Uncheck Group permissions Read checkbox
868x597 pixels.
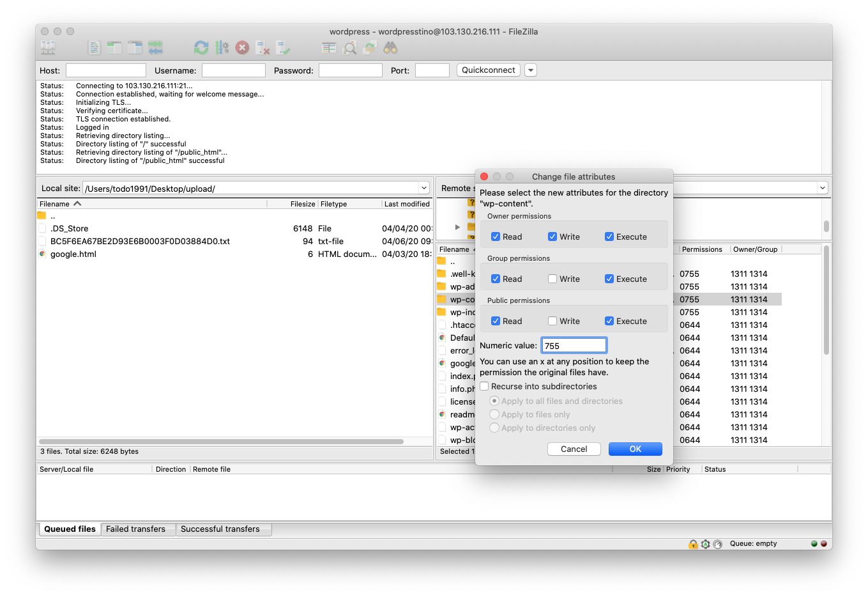click(x=495, y=279)
